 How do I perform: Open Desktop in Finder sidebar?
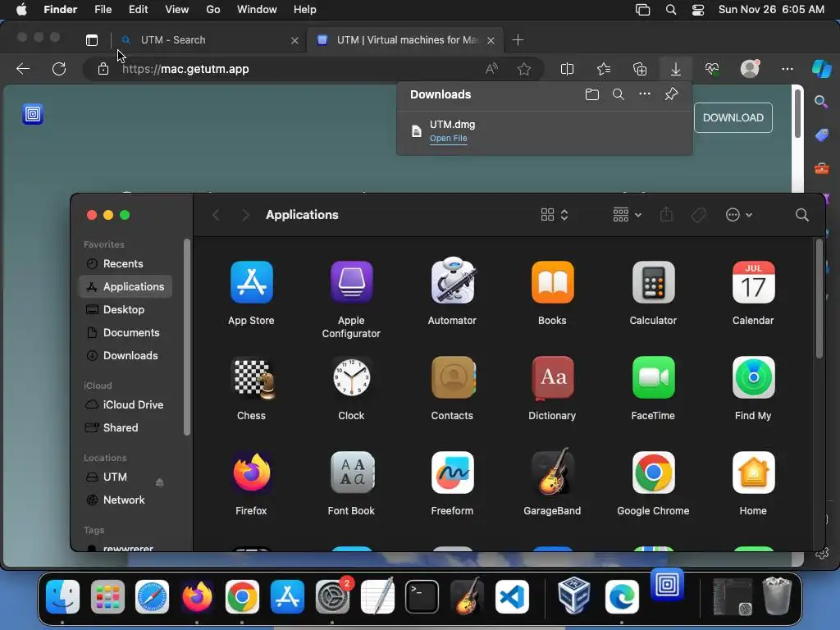click(x=125, y=309)
